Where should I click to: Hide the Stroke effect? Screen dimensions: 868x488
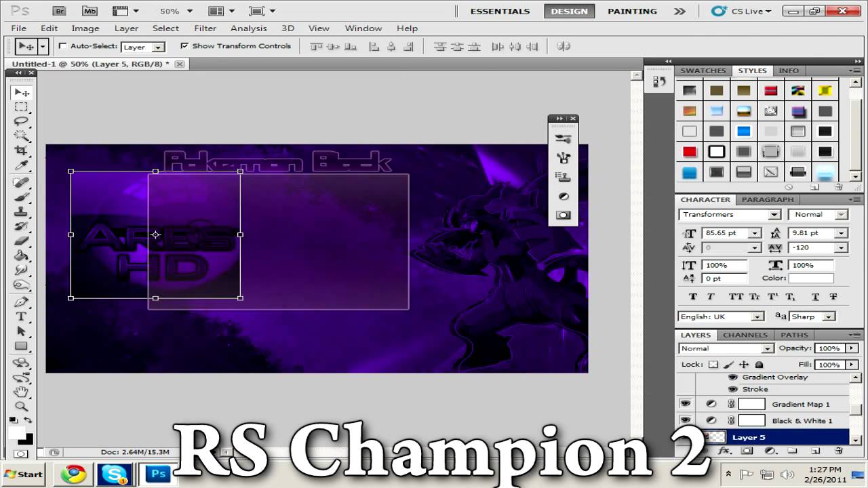[x=732, y=389]
